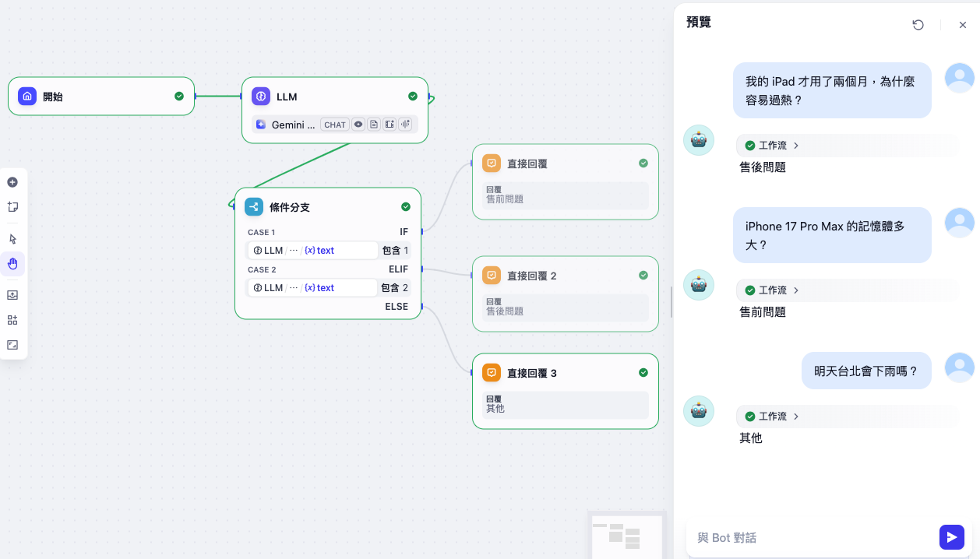Add a note with the sticky note icon
The height and width of the screenshot is (559, 980).
(12, 207)
